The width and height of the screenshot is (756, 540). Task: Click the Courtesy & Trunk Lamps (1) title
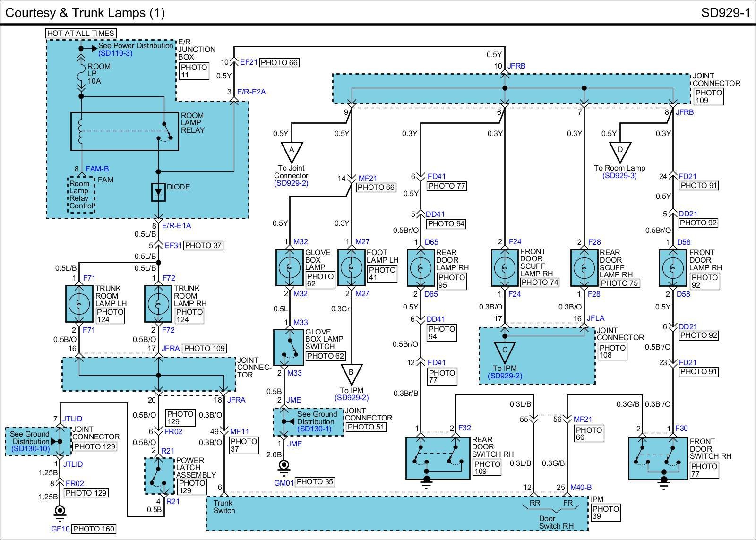click(85, 13)
